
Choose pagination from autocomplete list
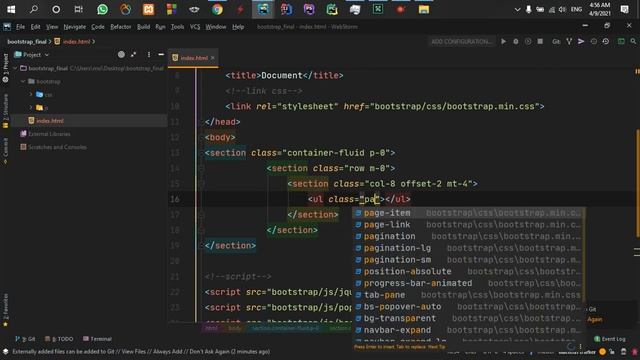click(x=469, y=236)
